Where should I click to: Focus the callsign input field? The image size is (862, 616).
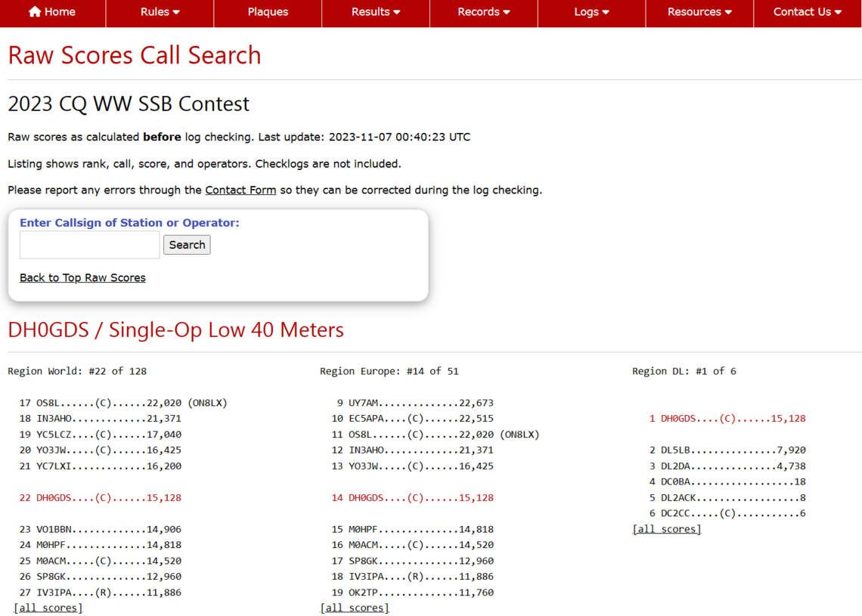click(x=90, y=245)
